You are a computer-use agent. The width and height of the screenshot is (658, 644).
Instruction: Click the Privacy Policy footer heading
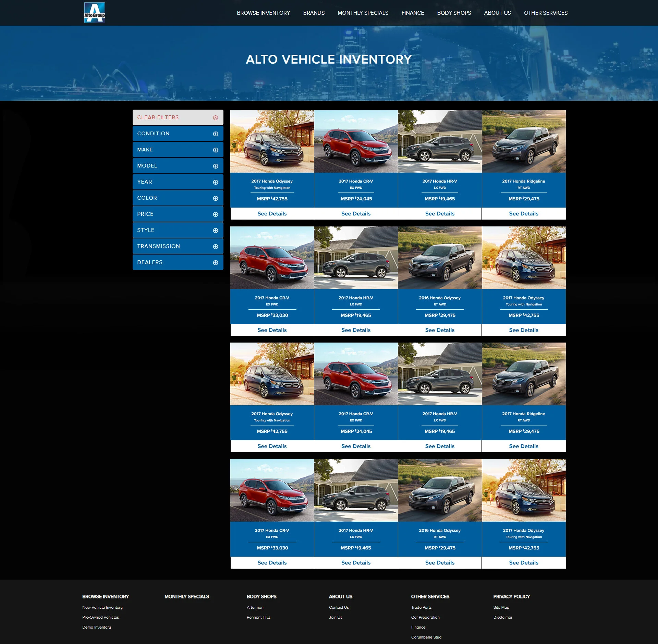click(511, 597)
